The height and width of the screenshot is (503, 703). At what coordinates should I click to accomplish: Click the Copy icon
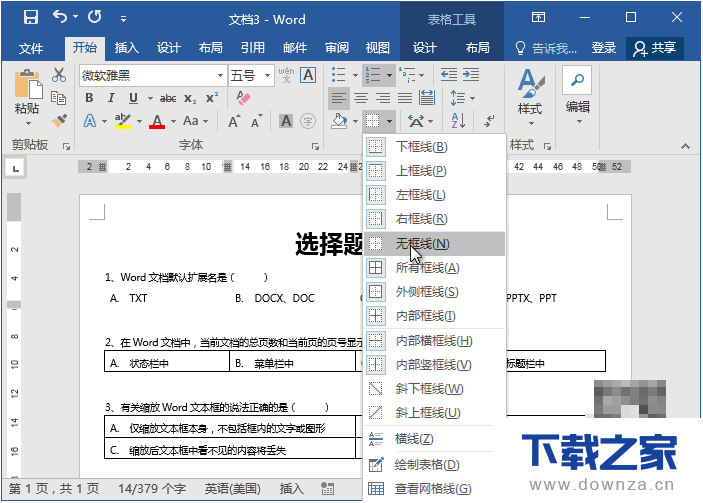click(x=59, y=98)
